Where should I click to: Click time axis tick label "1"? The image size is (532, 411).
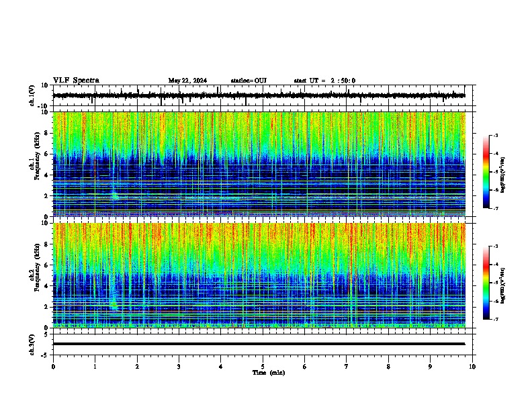95,367
